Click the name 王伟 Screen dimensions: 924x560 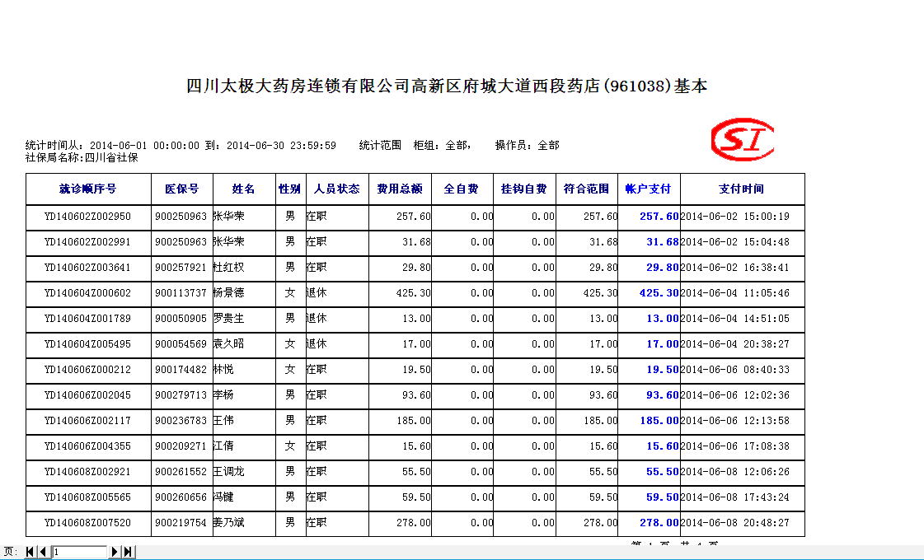click(x=223, y=421)
